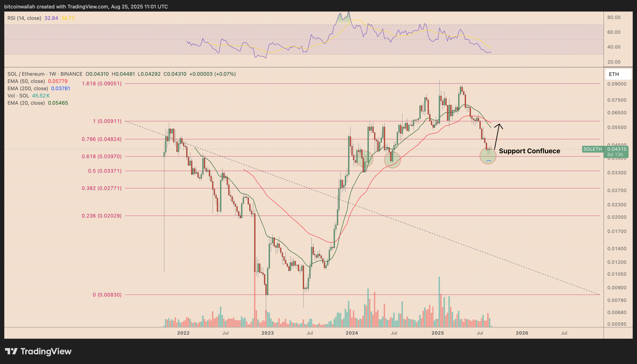This screenshot has width=637, height=364.
Task: Click the L0.04292 low price value
Action: pyautogui.click(x=149, y=74)
